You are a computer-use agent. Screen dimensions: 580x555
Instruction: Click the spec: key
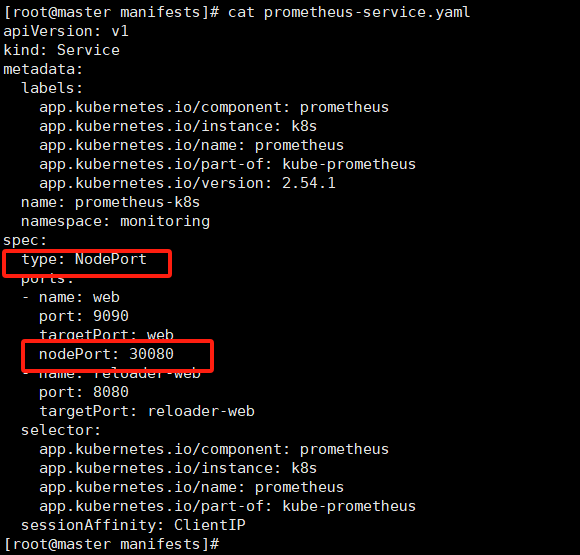(x=25, y=240)
